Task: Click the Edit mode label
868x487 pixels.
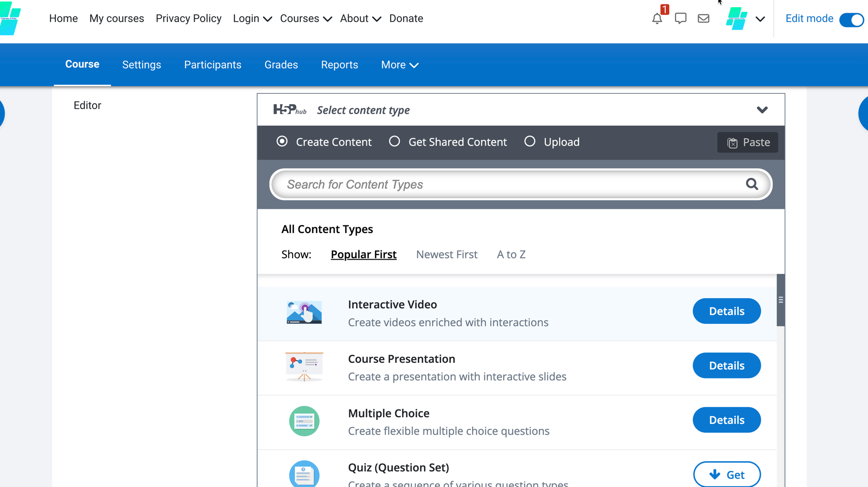Action: pyautogui.click(x=809, y=19)
